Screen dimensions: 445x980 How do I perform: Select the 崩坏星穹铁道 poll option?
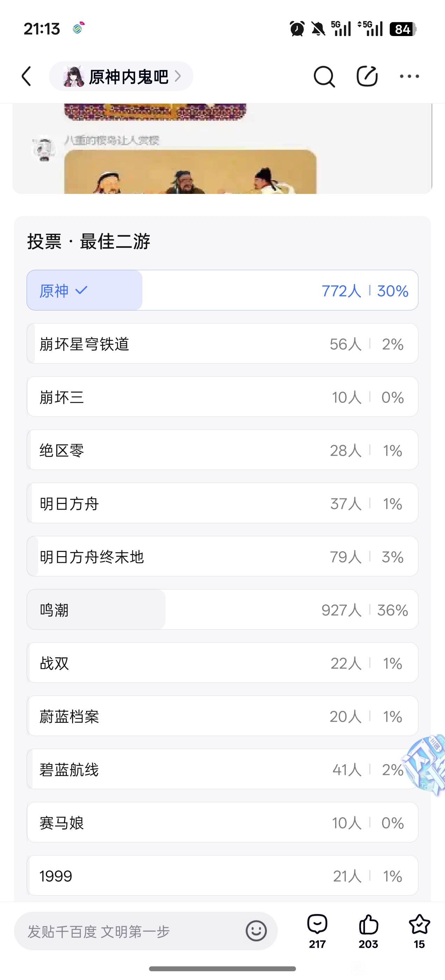click(222, 344)
